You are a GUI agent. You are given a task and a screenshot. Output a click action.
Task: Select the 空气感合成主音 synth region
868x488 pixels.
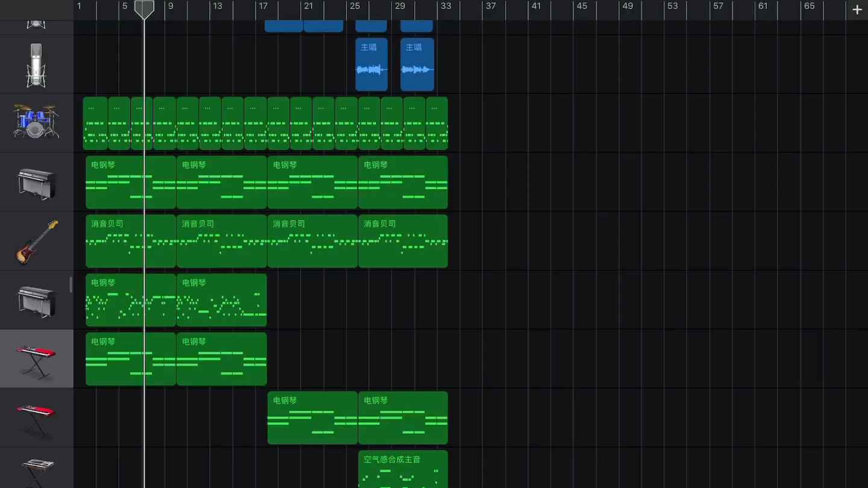point(403,469)
